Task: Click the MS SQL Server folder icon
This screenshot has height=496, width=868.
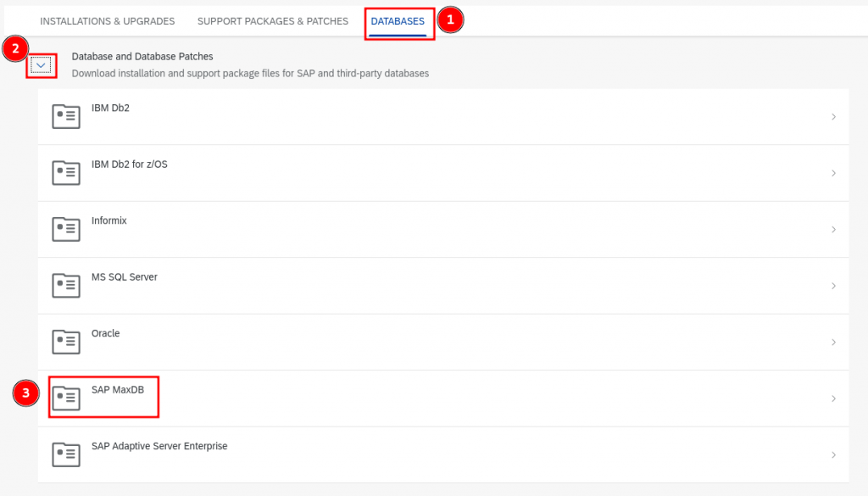Action: click(x=66, y=286)
